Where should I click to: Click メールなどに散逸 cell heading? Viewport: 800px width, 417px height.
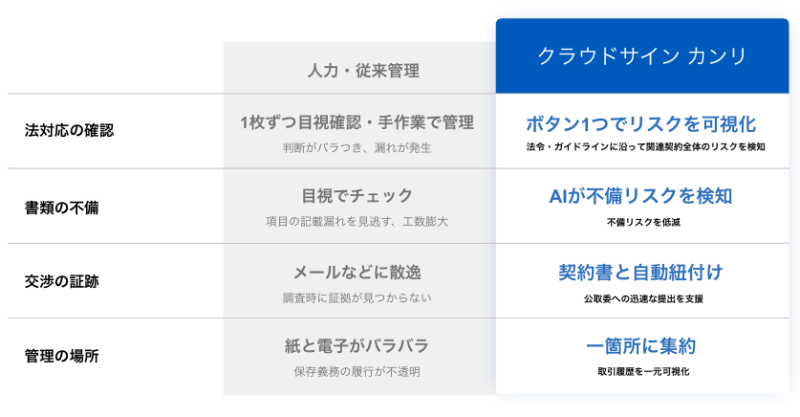pos(357,272)
